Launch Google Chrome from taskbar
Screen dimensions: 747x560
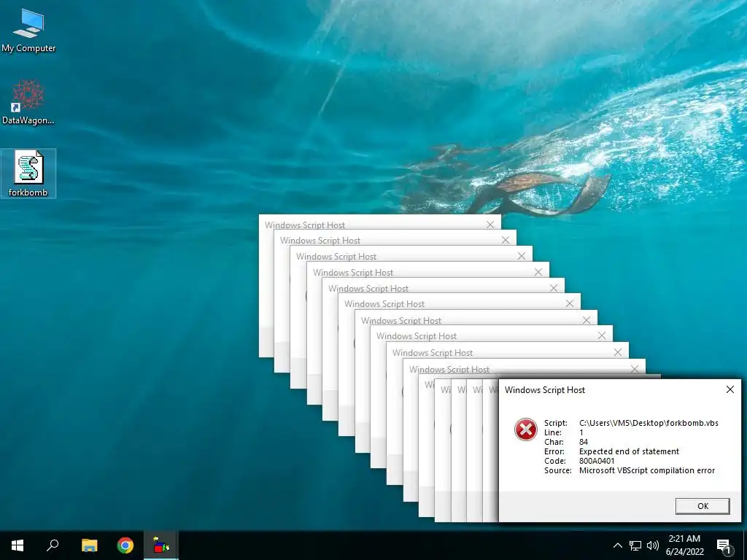pyautogui.click(x=125, y=545)
